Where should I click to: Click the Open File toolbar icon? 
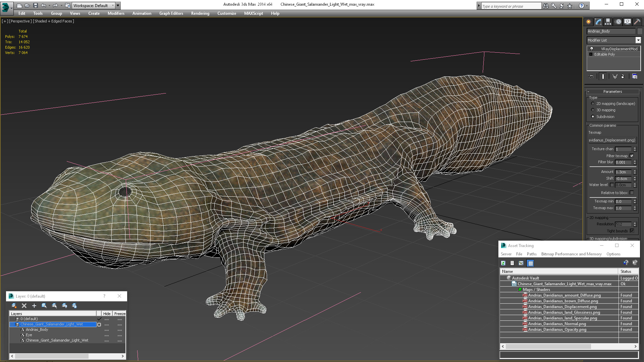pyautogui.click(x=27, y=5)
